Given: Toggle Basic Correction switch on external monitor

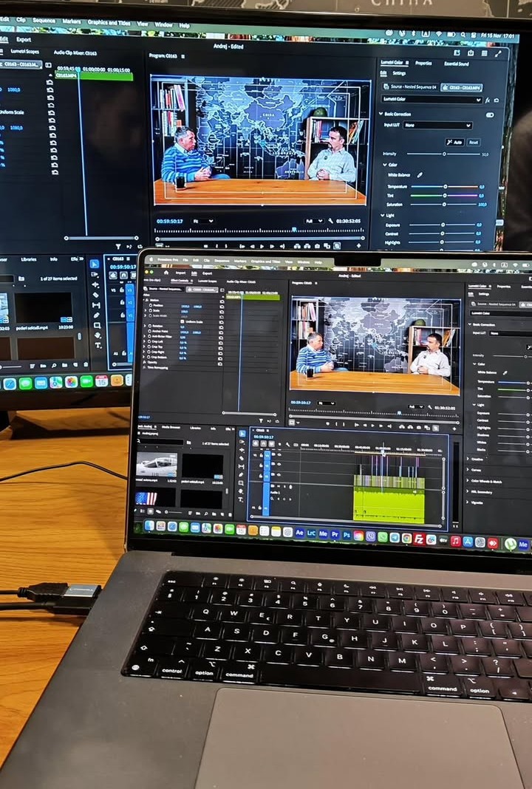Looking at the screenshot, I should pyautogui.click(x=490, y=115).
